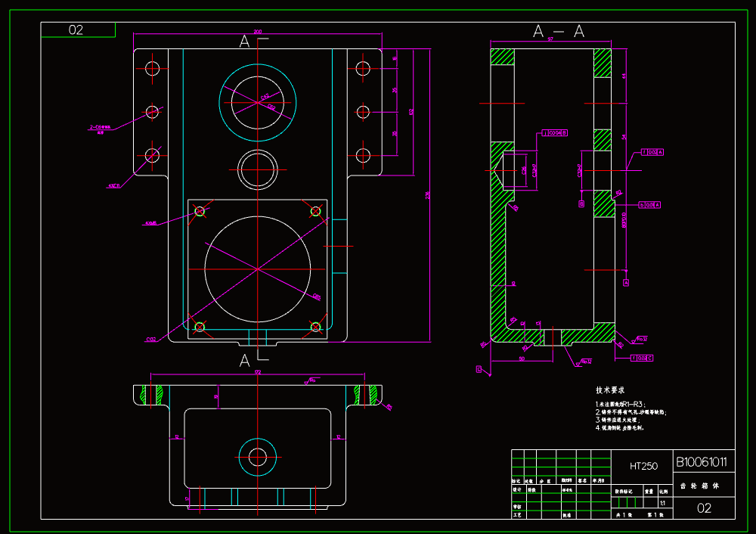Click the "50" dimension below the section view
The width and height of the screenshot is (756, 534).
(522, 359)
